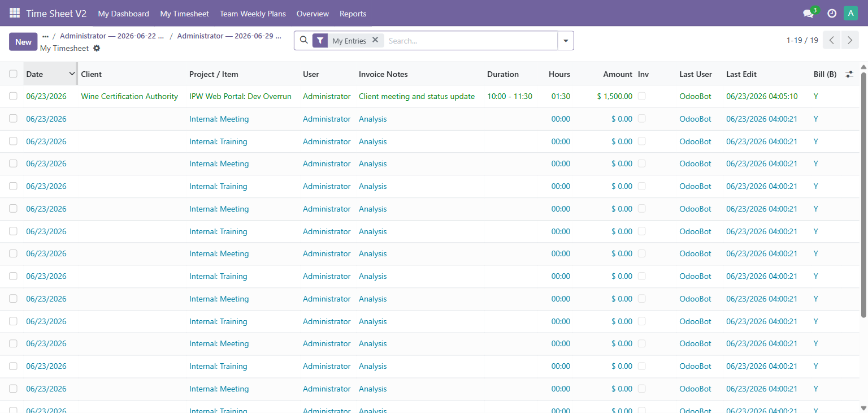Viewport: 868px width, 413px height.
Task: Toggle Inv checkbox on the $ 1,500.00 row
Action: click(641, 96)
